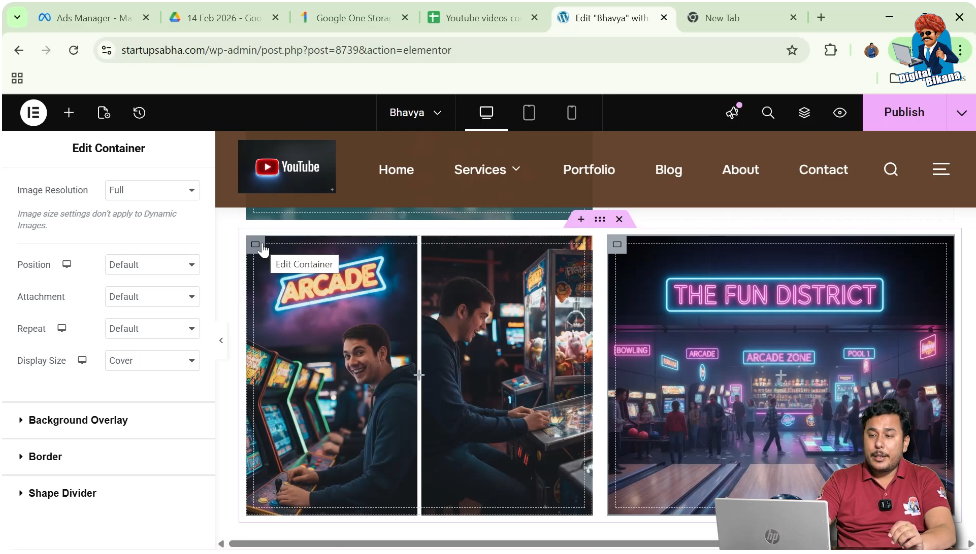Expand the Shape Divider section

[62, 493]
